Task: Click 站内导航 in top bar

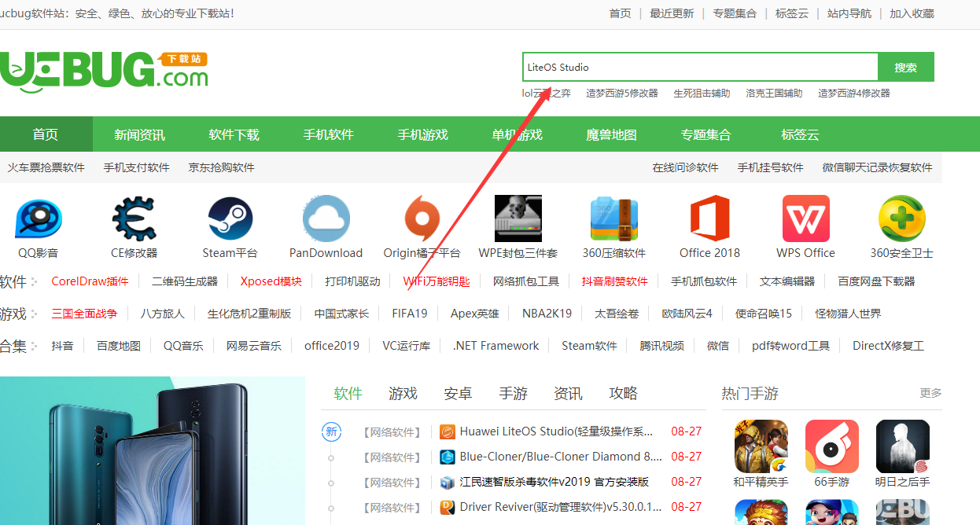Action: point(849,13)
